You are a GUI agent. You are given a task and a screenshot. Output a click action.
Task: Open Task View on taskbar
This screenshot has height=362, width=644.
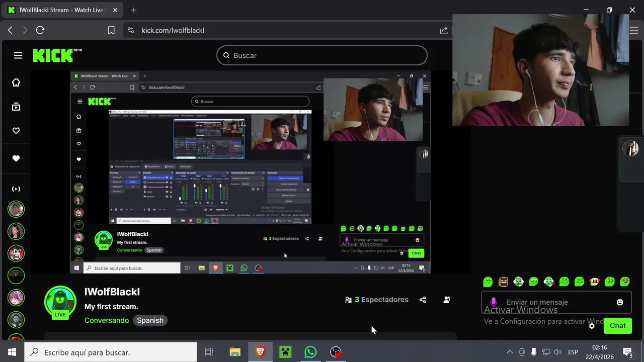[209, 352]
